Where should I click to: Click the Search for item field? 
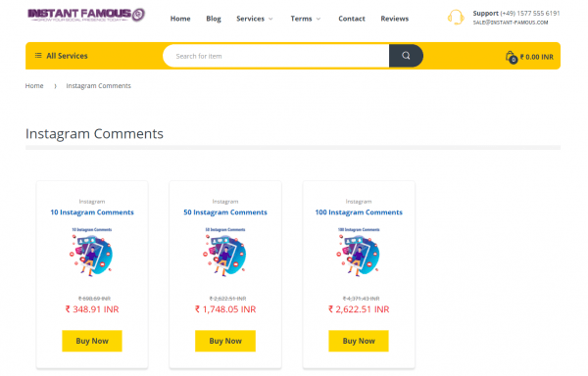(276, 56)
